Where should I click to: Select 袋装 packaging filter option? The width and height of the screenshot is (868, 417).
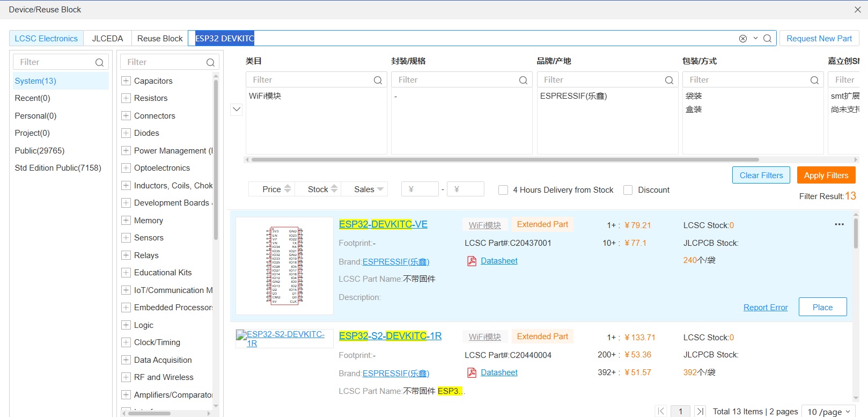click(694, 96)
